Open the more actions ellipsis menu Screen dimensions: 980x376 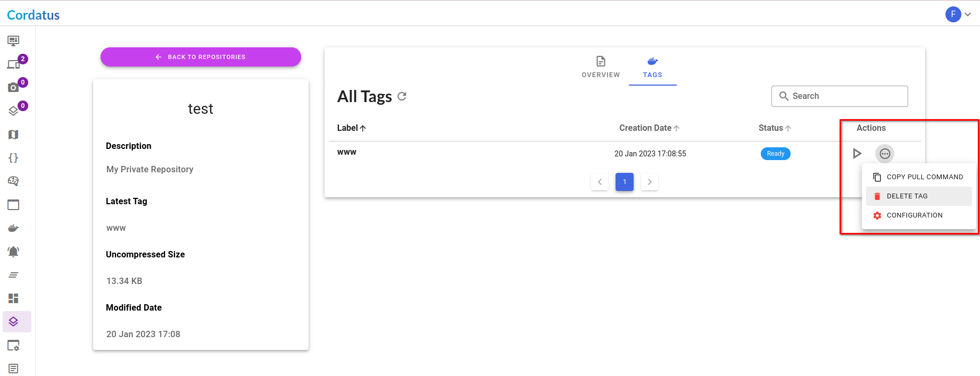click(x=885, y=154)
